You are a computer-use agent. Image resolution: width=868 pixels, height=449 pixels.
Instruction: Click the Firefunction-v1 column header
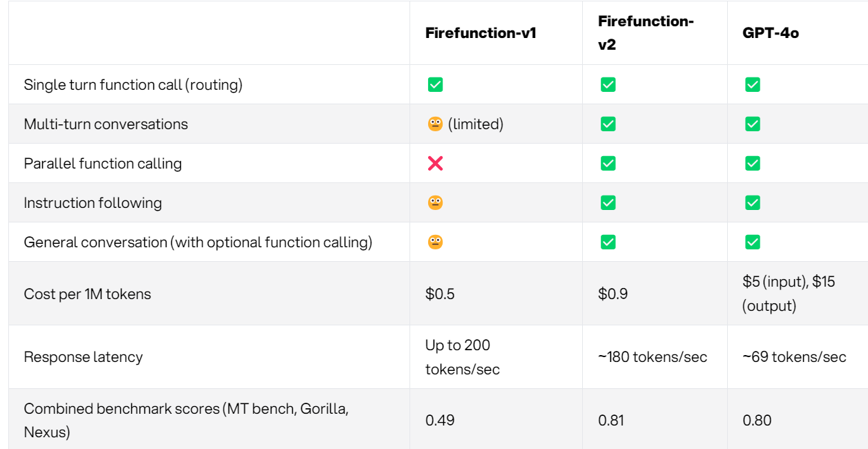(481, 33)
